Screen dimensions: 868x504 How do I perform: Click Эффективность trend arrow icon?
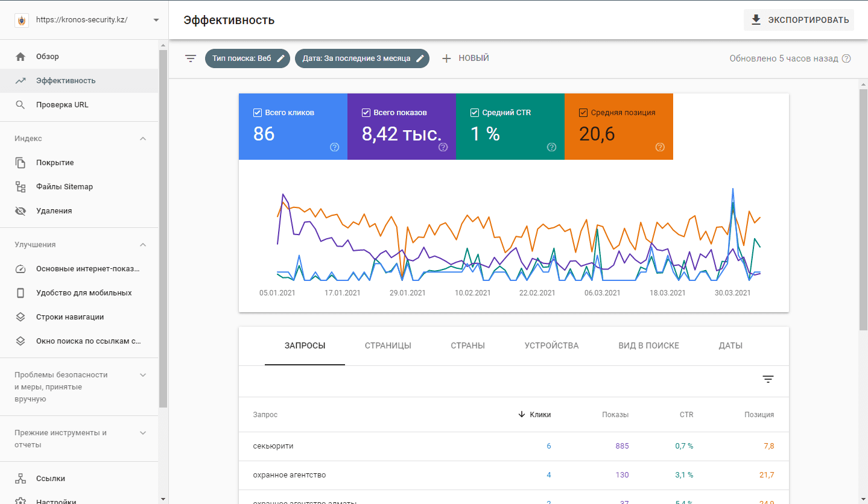click(21, 81)
